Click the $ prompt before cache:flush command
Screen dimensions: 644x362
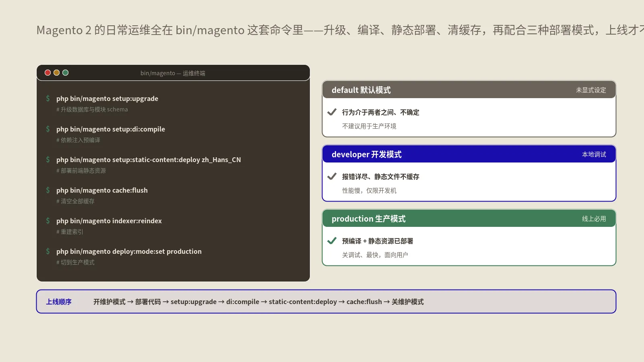[48, 190]
